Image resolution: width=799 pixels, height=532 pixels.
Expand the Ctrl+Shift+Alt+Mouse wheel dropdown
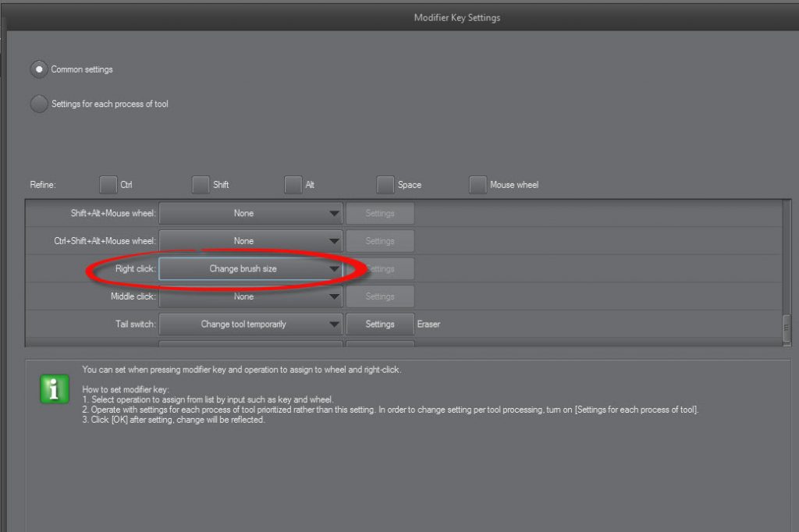(x=250, y=241)
